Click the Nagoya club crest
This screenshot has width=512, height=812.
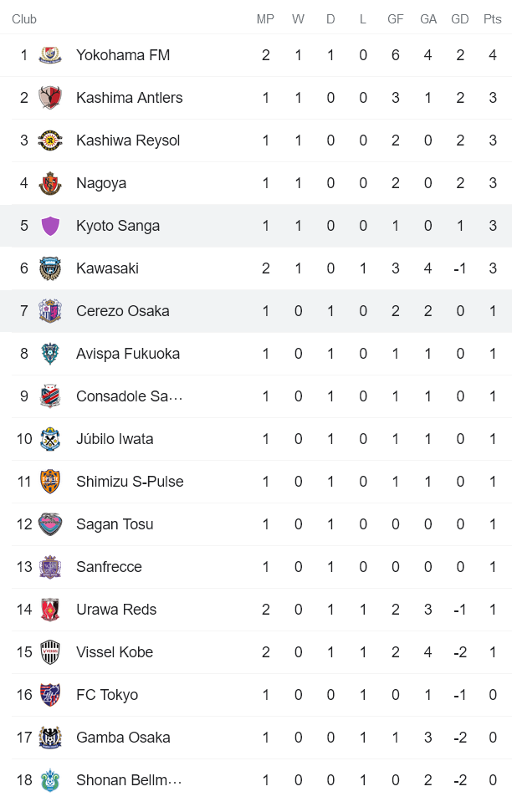point(49,182)
